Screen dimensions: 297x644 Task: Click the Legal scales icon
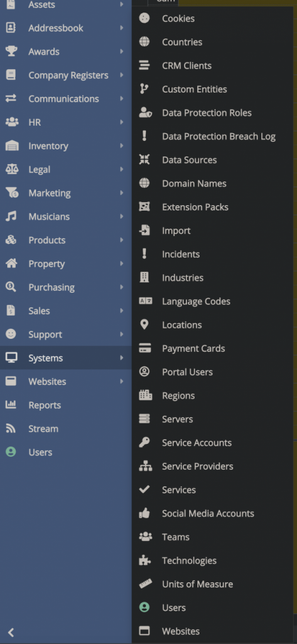[x=11, y=169]
